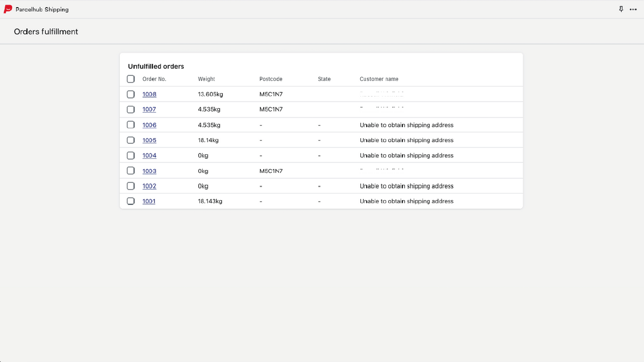Click the 0kg weight for order 1004
Screen dimensions: 644x362
click(203, 155)
